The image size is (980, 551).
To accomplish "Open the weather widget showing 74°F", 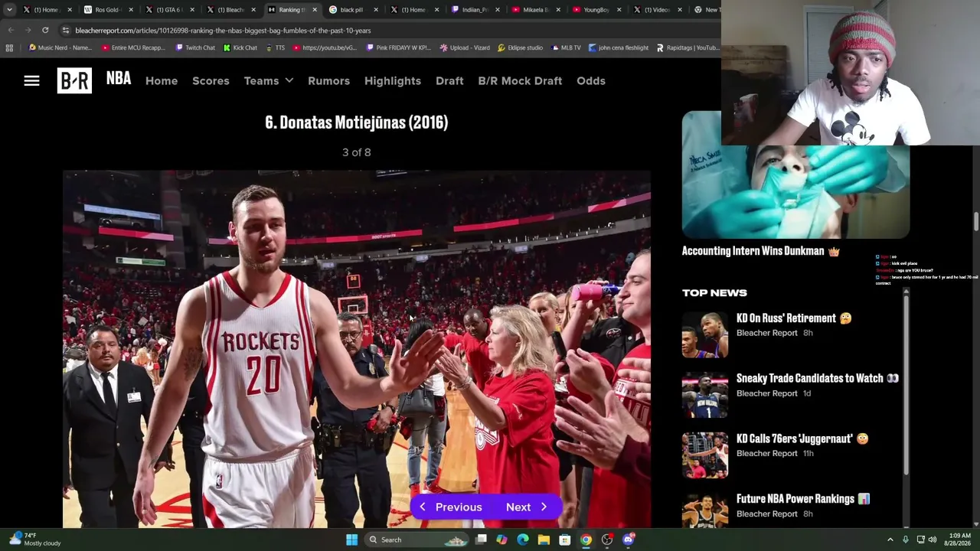I will pyautogui.click(x=34, y=540).
